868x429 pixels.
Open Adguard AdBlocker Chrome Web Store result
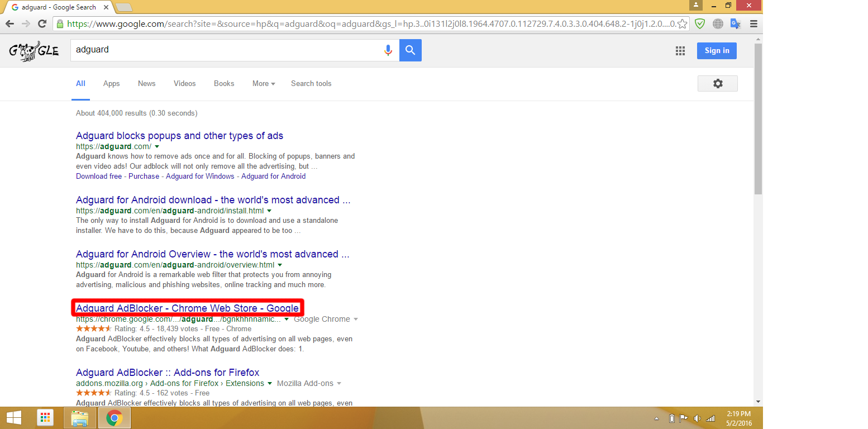(187, 308)
